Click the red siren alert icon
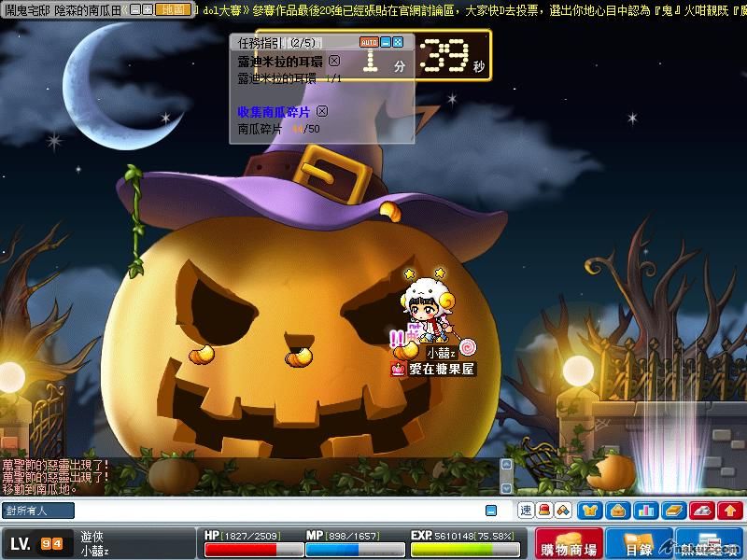The width and height of the screenshot is (747, 560). (x=545, y=511)
